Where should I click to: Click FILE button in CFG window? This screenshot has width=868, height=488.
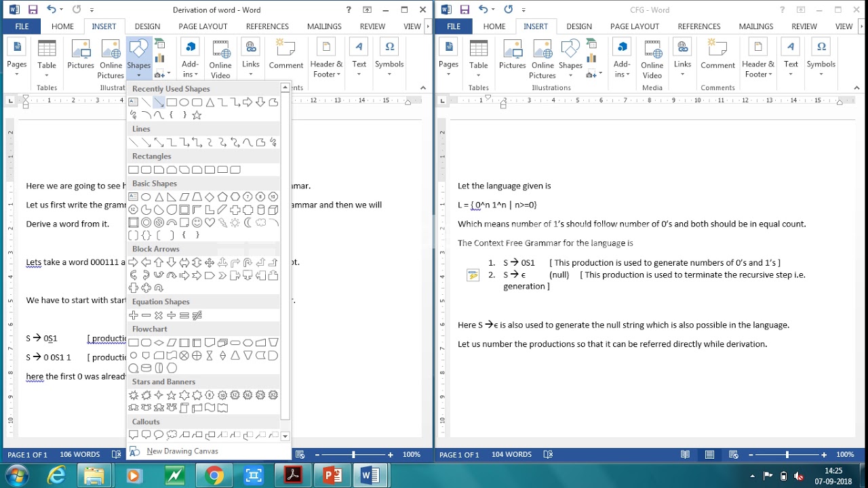454,26
